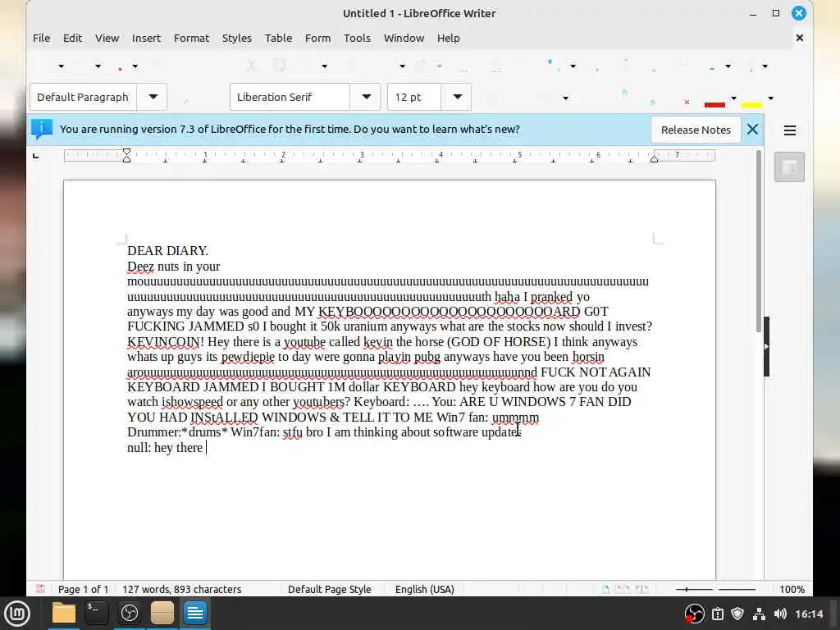Screen dimensions: 840x630
Task: Activate the LibreOffice Writer taskbar button
Action: (195, 613)
